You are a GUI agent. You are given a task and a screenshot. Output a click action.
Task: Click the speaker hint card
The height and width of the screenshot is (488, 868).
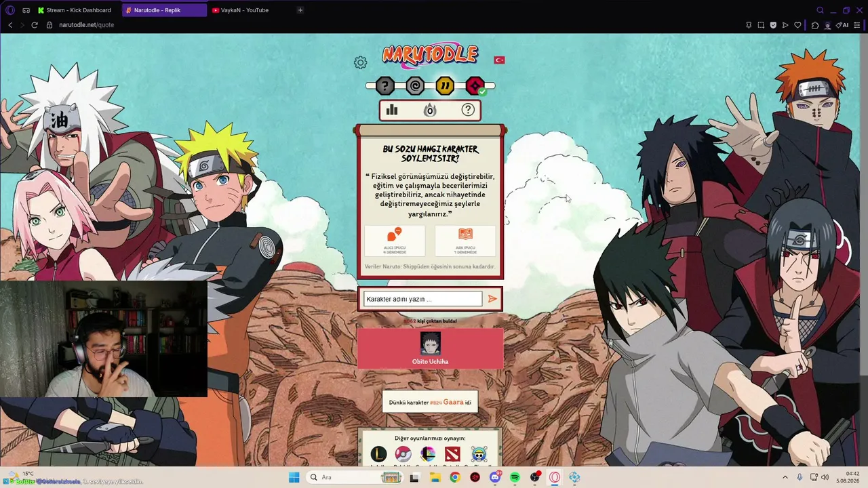coord(395,241)
